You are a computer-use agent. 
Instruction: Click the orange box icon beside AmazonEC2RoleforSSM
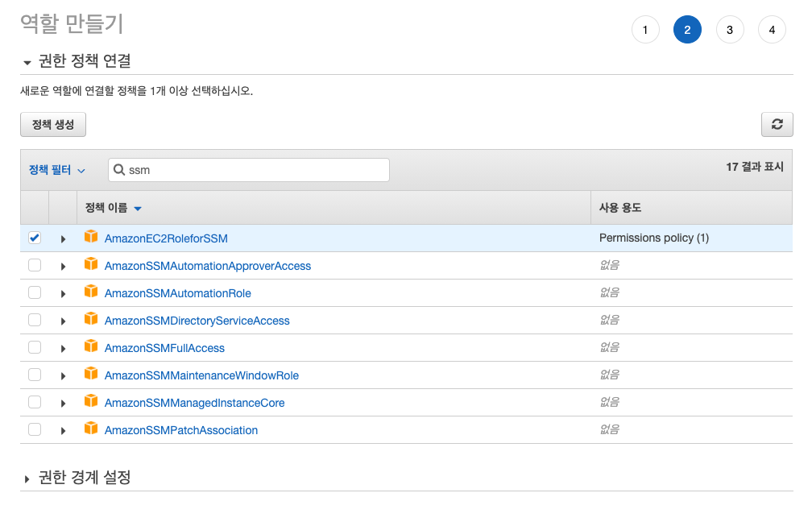pyautogui.click(x=91, y=237)
